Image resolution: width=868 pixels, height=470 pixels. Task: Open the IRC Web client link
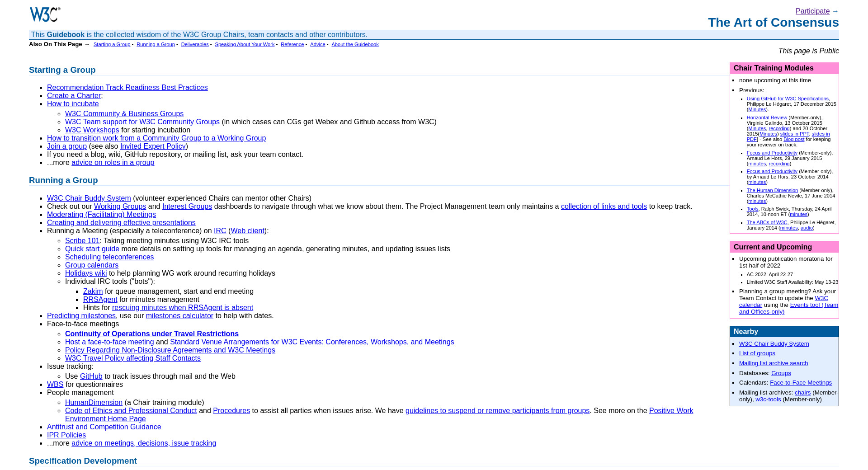click(247, 231)
